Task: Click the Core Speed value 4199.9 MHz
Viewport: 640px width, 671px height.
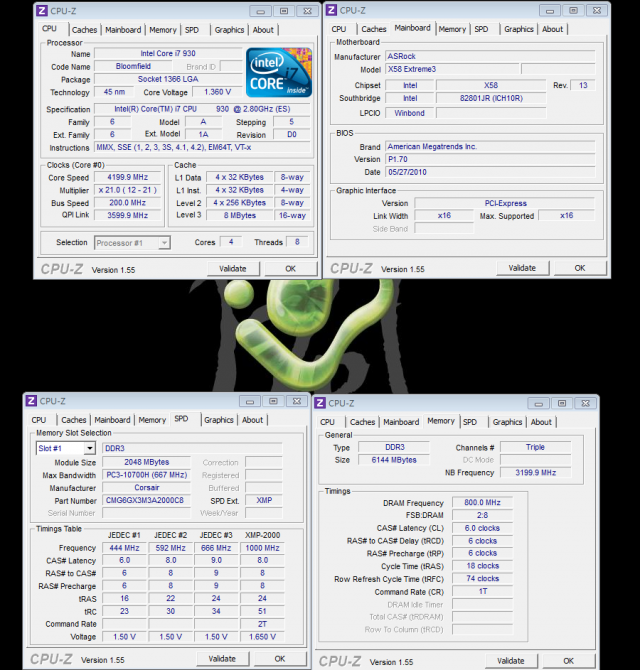Action: click(127, 177)
